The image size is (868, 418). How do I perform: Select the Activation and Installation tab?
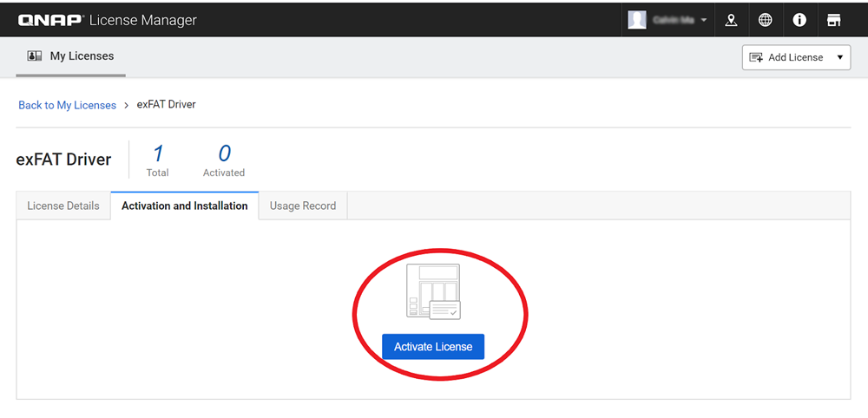(x=184, y=206)
